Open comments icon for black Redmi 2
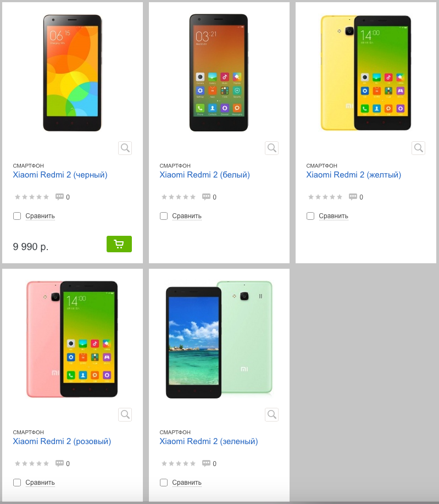 click(59, 197)
